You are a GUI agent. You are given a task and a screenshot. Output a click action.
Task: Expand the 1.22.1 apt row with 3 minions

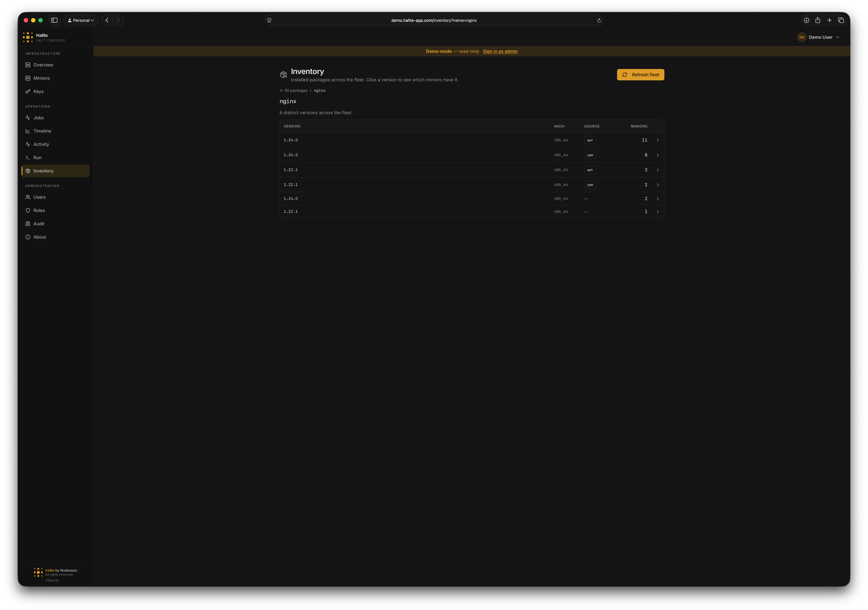click(x=472, y=170)
